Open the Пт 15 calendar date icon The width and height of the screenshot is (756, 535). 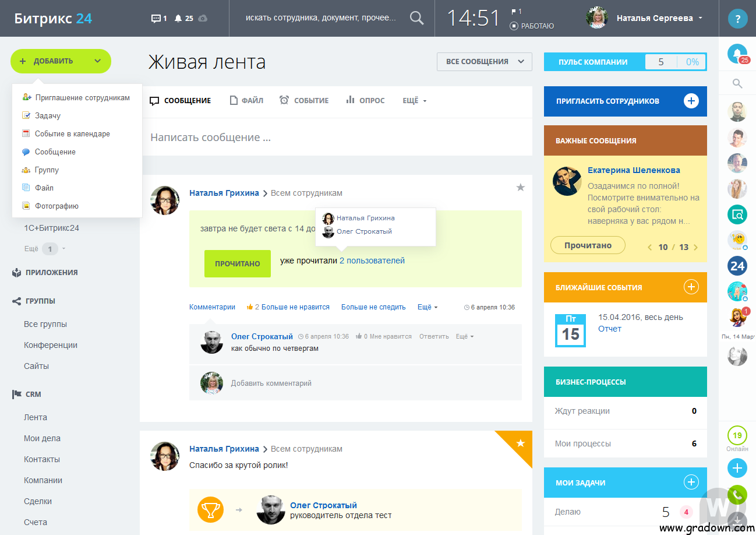570,330
